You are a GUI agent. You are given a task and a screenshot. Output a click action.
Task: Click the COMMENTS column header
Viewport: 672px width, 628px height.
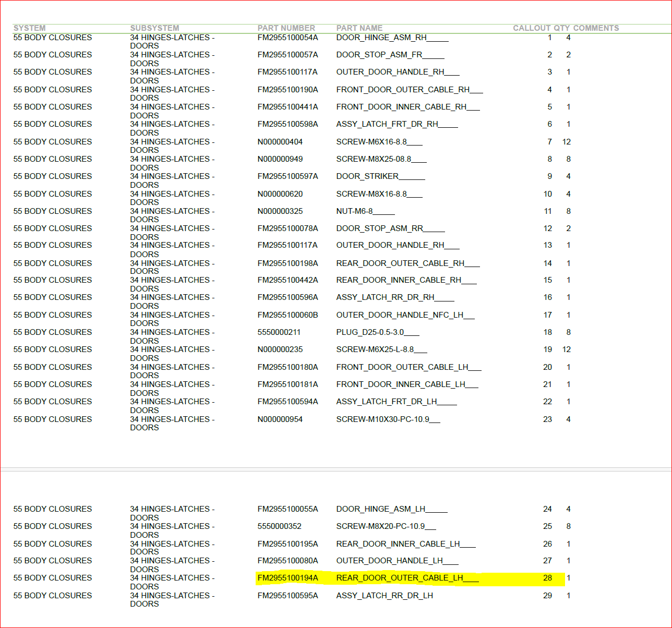point(596,28)
